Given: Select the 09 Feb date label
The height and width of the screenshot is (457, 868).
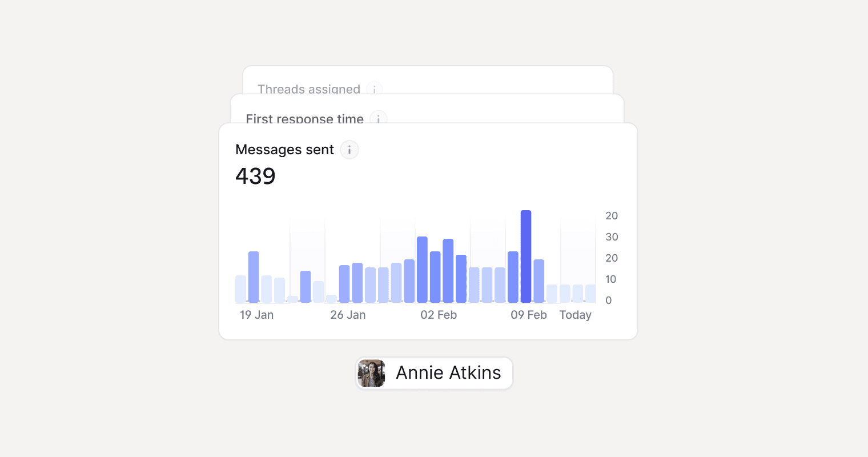Looking at the screenshot, I should tap(529, 315).
